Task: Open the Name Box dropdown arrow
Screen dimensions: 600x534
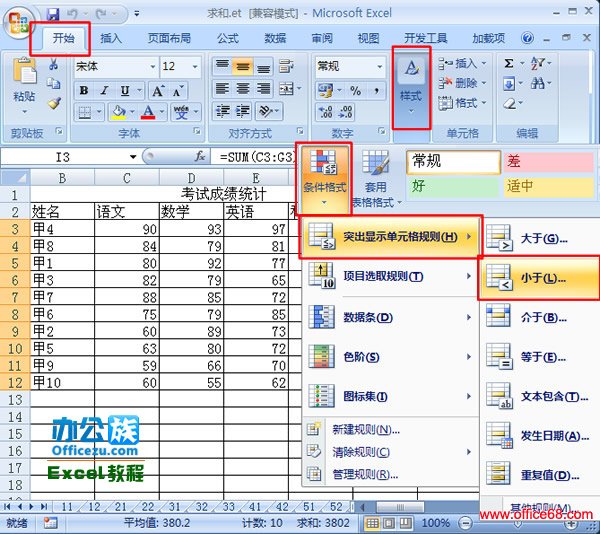Action: [x=133, y=157]
